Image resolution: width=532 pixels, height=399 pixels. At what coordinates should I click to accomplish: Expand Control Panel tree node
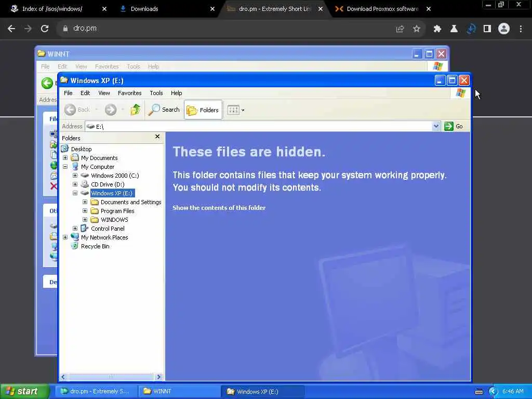point(75,229)
